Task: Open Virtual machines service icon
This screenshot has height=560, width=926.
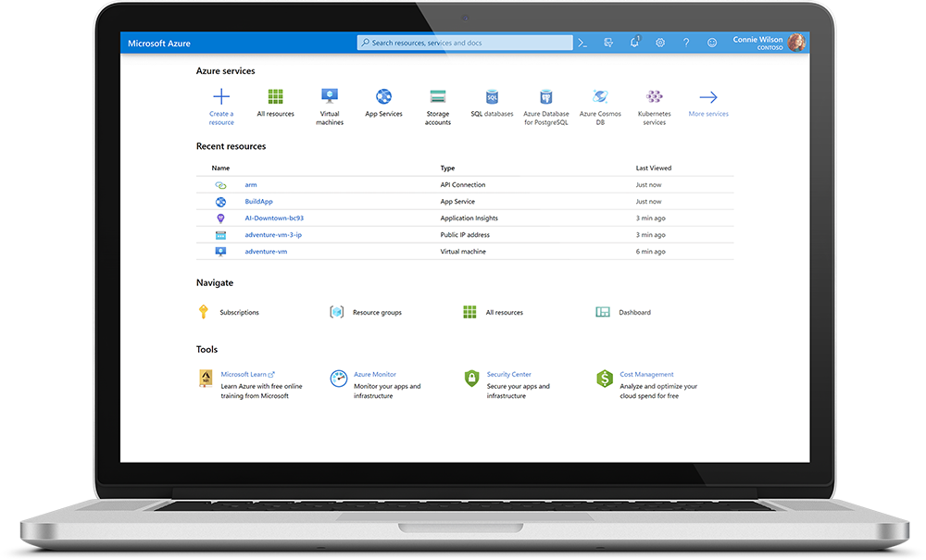Action: coord(330,96)
